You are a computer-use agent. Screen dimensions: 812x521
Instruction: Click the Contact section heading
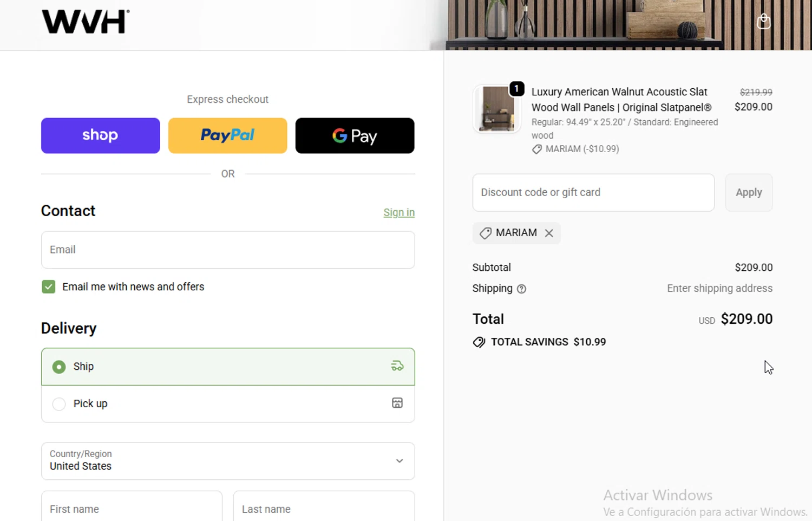coord(68,211)
